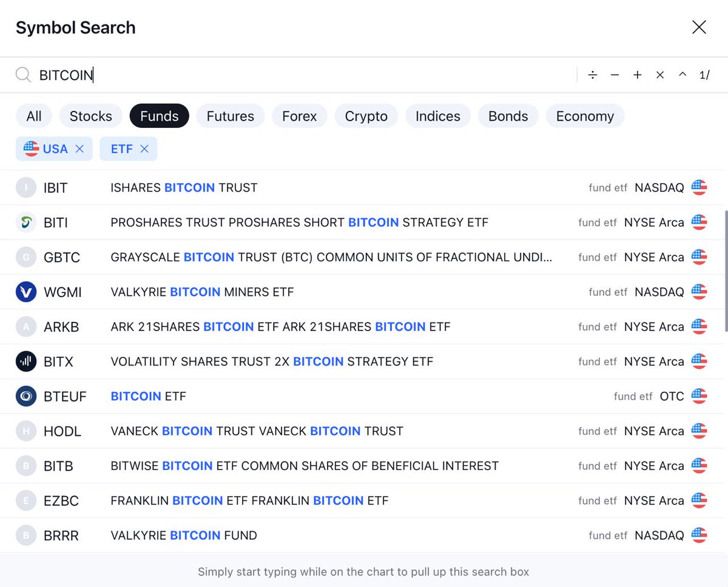Click the OTC exchange label
Viewport: 728px width, 587px height.
tap(672, 397)
